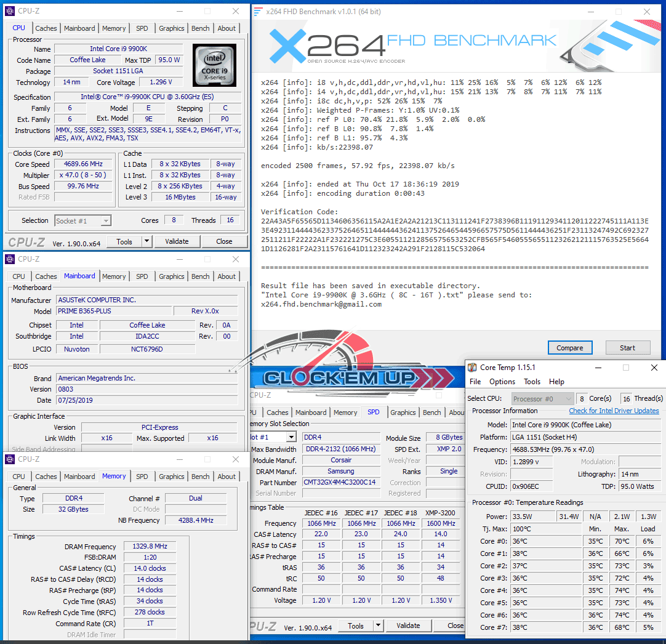Open Check for Intel Driver Updates link

coord(614,411)
